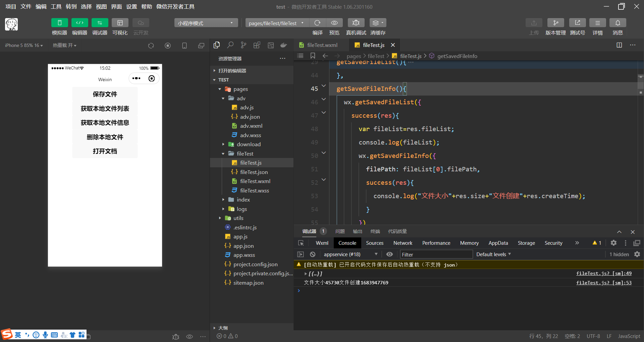Click the go back arrow in editor
The width and height of the screenshot is (644, 342).
point(325,56)
